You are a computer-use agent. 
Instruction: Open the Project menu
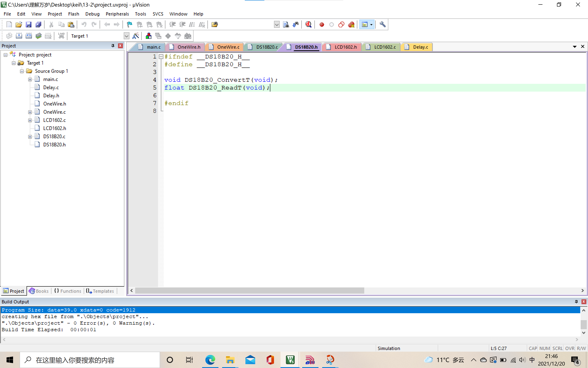point(55,14)
